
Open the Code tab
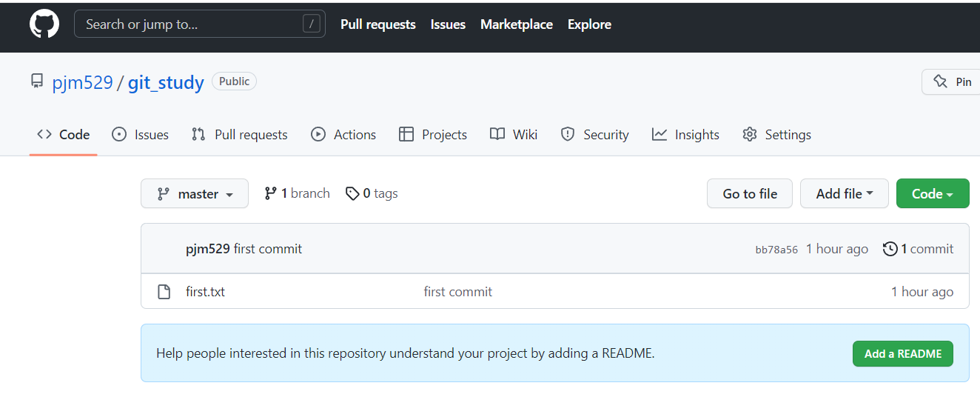pyautogui.click(x=64, y=135)
